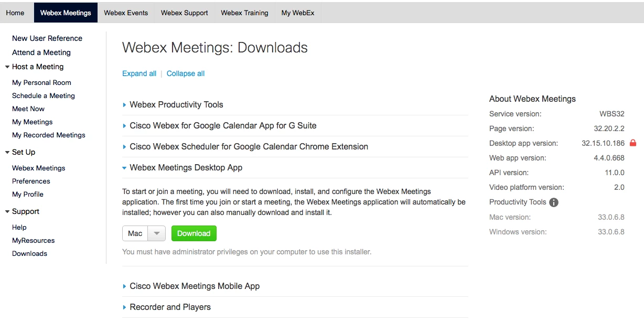Open the Help link

(19, 227)
